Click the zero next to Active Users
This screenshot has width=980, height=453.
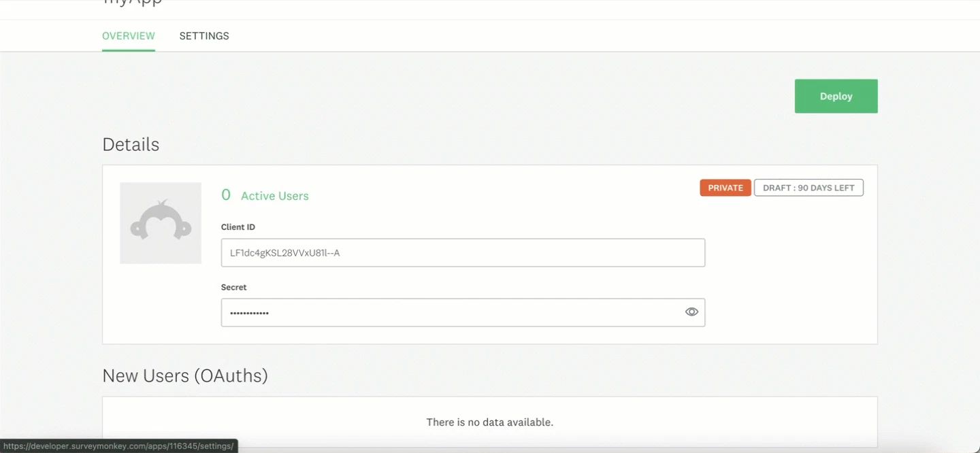pyautogui.click(x=226, y=195)
